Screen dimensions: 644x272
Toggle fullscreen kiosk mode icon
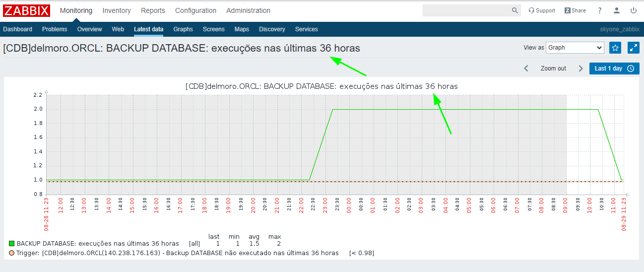coord(634,48)
